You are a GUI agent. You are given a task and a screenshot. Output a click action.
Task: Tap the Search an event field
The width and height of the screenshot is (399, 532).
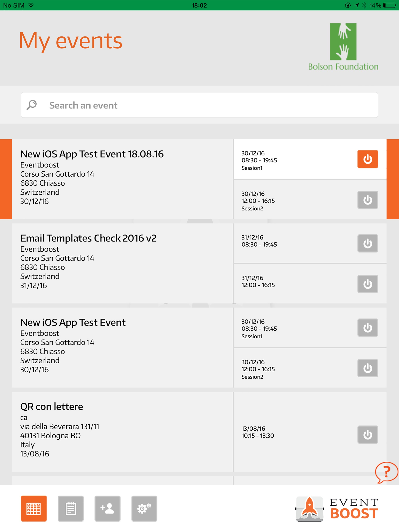(199, 105)
